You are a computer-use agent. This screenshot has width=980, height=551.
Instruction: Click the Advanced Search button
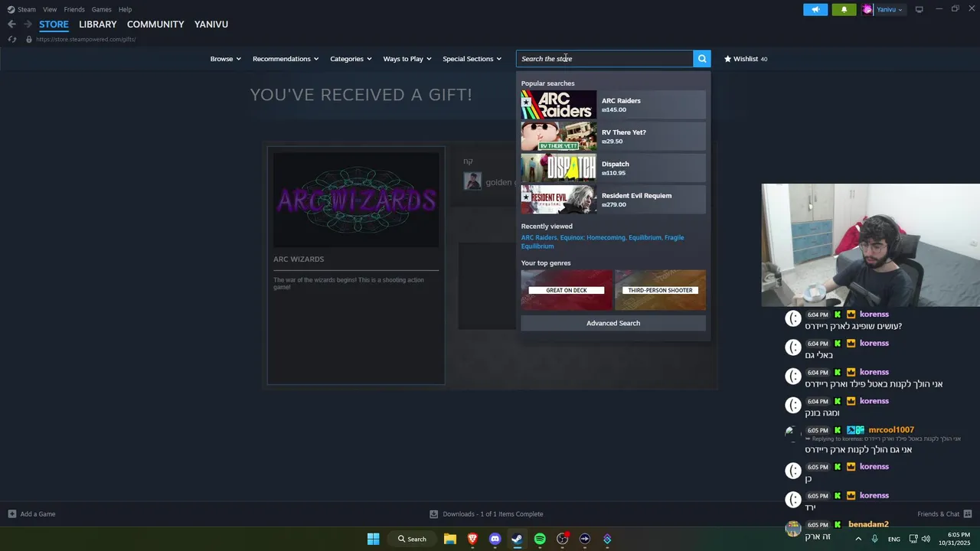point(613,323)
